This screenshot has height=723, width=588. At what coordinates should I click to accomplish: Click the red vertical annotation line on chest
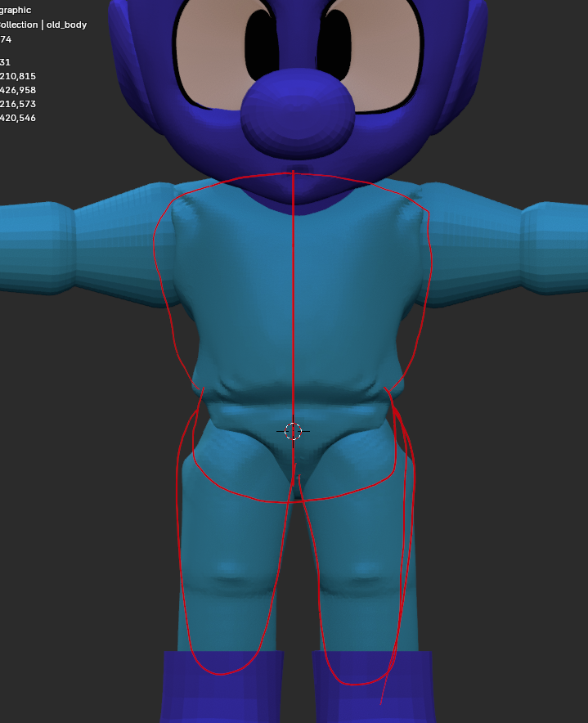pyautogui.click(x=293, y=286)
